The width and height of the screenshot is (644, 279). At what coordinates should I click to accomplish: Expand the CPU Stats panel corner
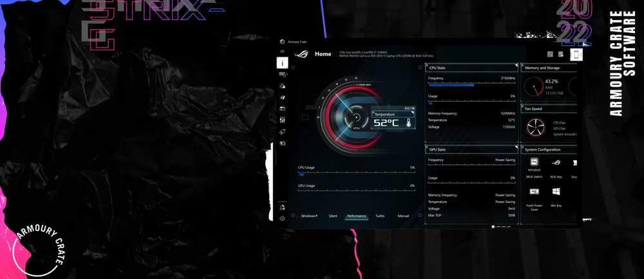point(515,65)
